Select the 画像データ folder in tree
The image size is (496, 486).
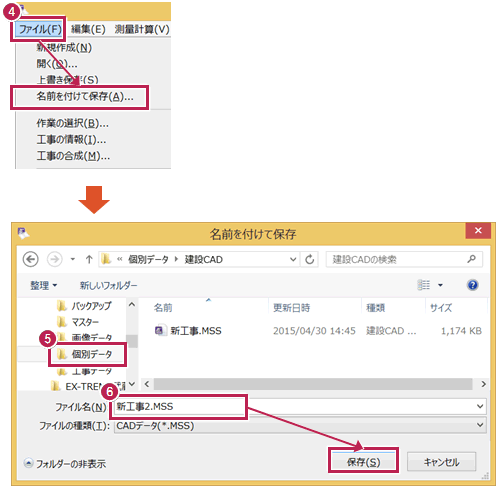85,337
